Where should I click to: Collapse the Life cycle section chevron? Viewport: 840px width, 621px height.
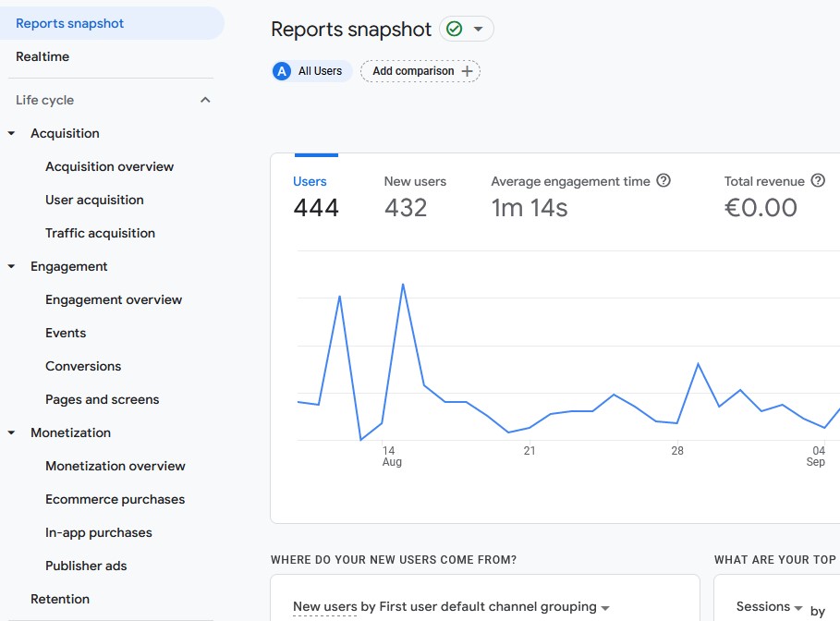click(x=205, y=100)
